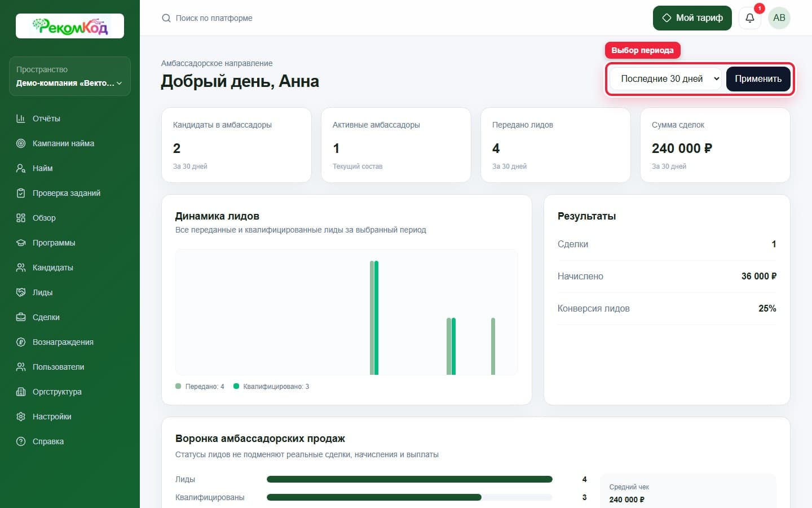Click the Оргструктура building icon
Viewport: 812px width, 508px height.
click(21, 392)
